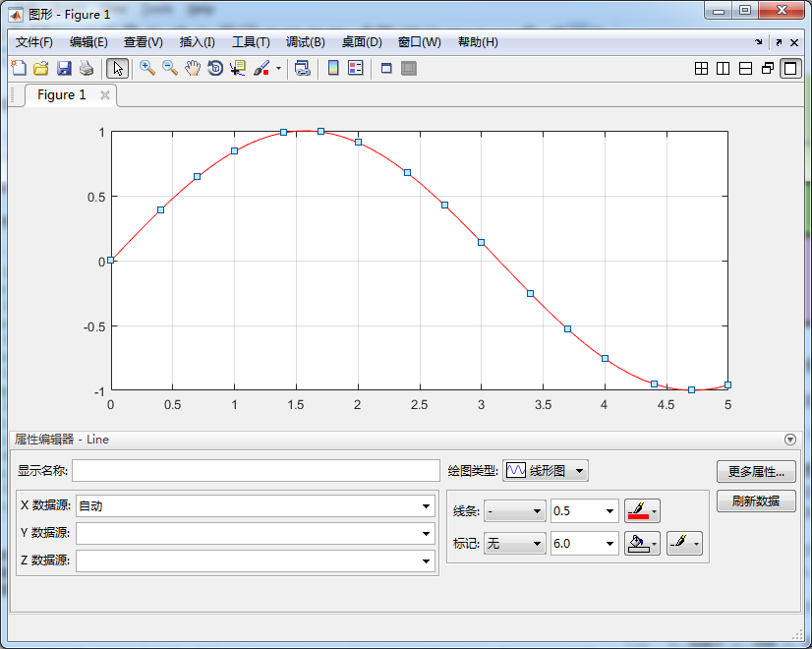Open the 桌面(D) menu
Screen dimensions: 812x649
[362, 42]
